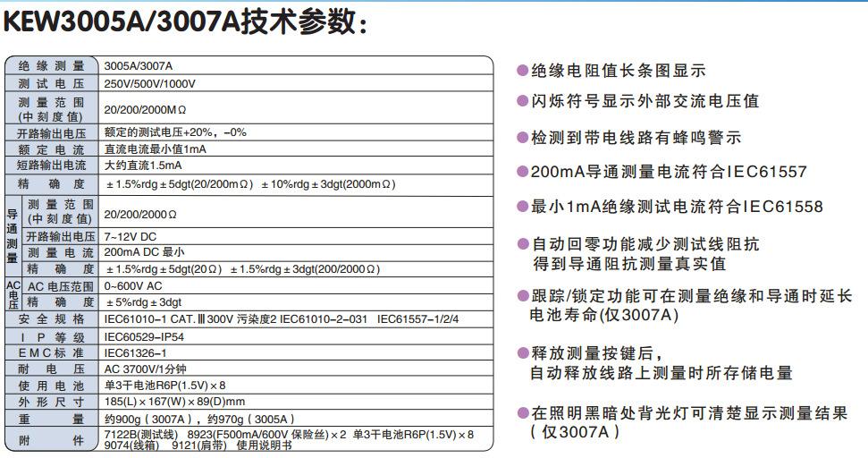Select the 安全规格 row label

click(52, 319)
